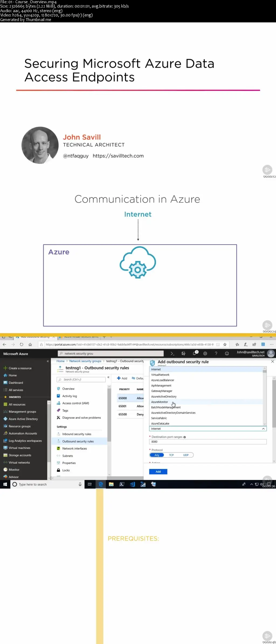
Task: Choose AzureDataLake from the dropdown list
Action: [x=160, y=423]
